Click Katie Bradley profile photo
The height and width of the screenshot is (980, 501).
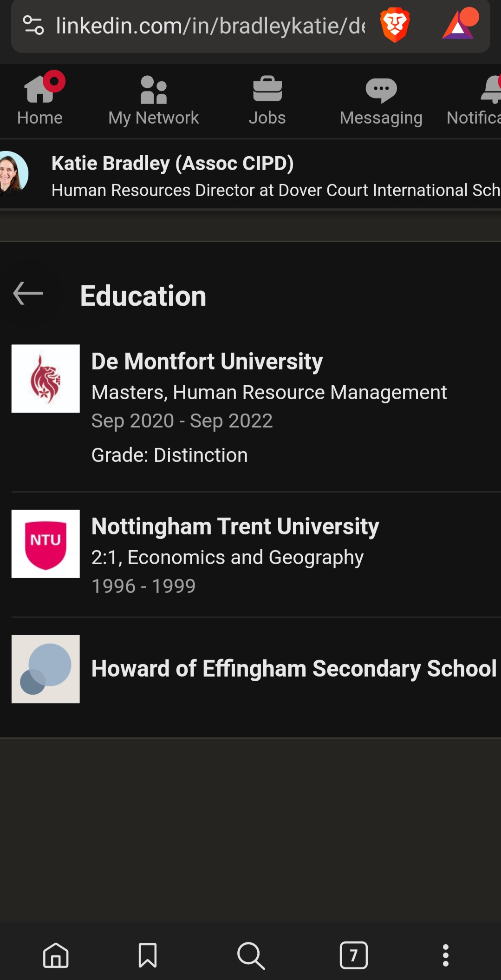tap(12, 174)
